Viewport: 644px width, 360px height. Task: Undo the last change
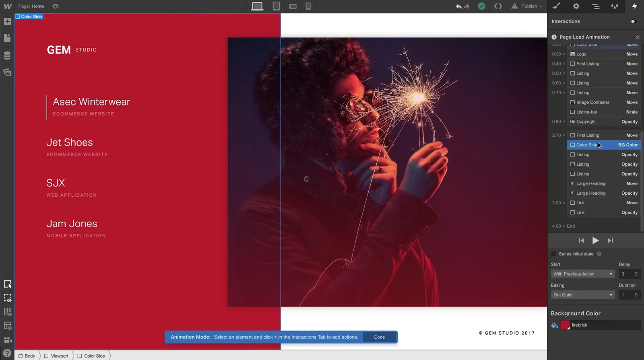coord(458,6)
